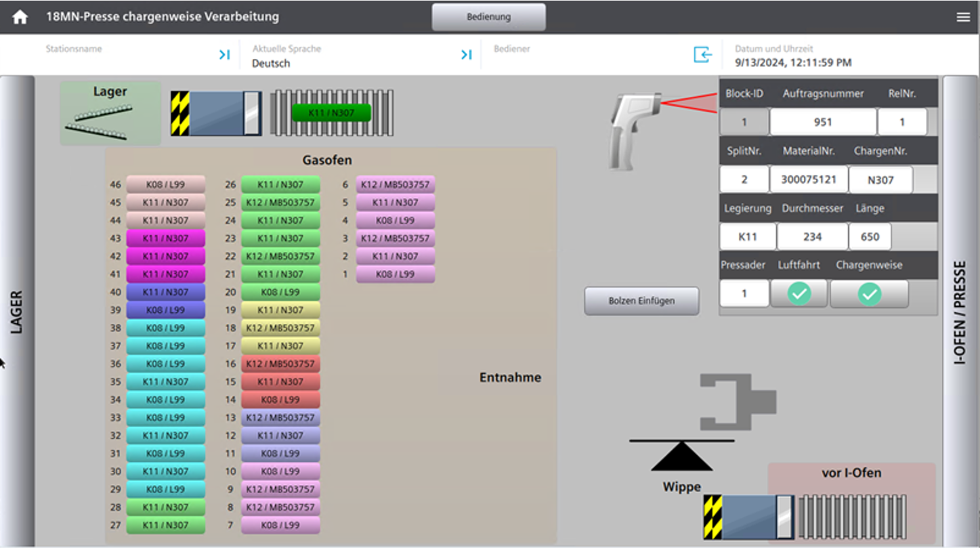Open the hamburger menu
The image size is (980, 548).
963,17
